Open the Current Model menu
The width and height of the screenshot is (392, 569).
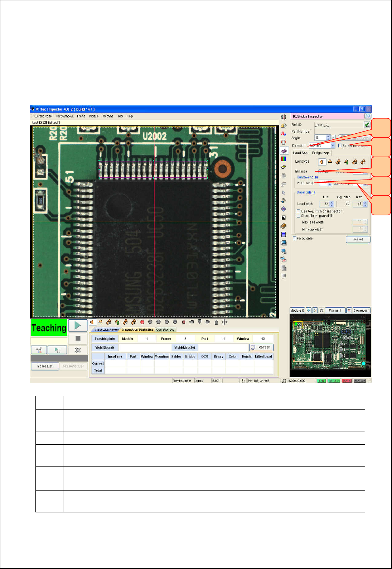tap(43, 116)
